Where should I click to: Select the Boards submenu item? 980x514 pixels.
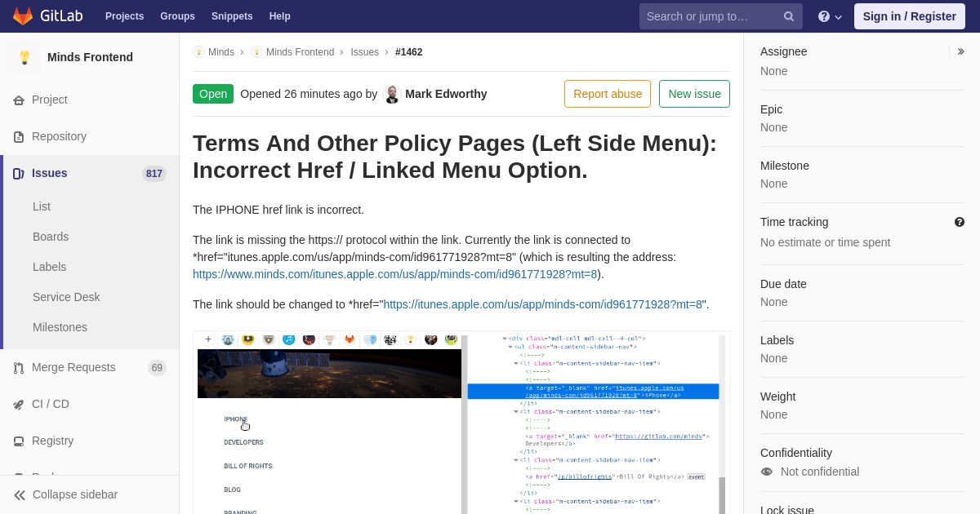51,237
